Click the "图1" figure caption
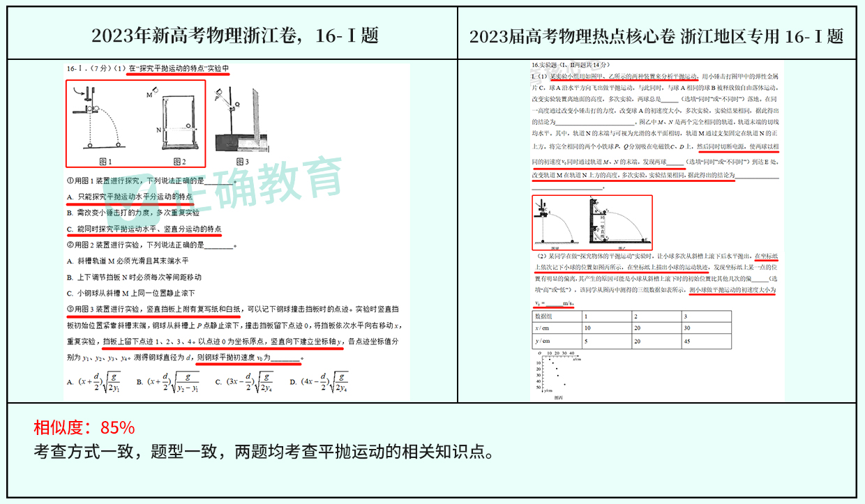The width and height of the screenshot is (865, 504). (105, 162)
